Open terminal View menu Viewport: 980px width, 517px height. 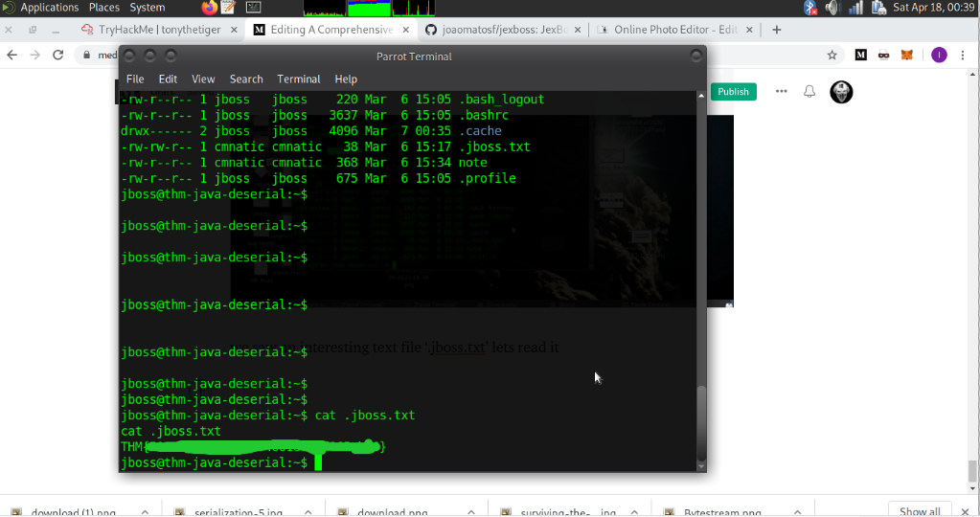203,79
